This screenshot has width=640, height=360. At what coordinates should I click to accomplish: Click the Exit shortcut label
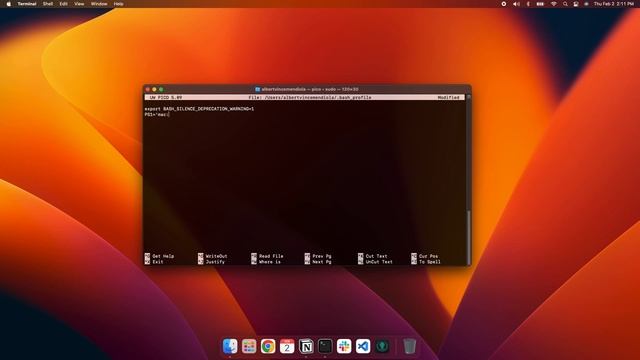[158, 262]
